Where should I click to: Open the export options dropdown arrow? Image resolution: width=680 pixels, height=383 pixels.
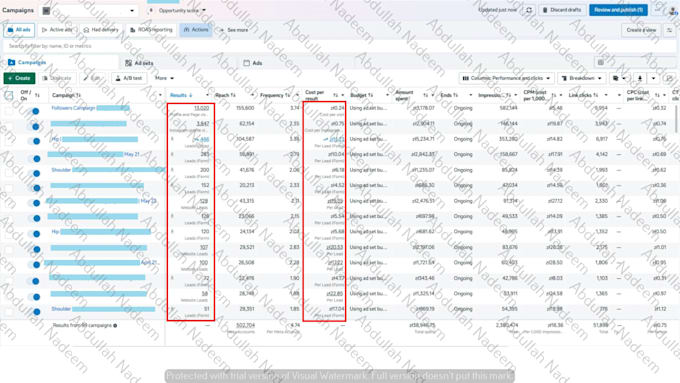coord(654,78)
